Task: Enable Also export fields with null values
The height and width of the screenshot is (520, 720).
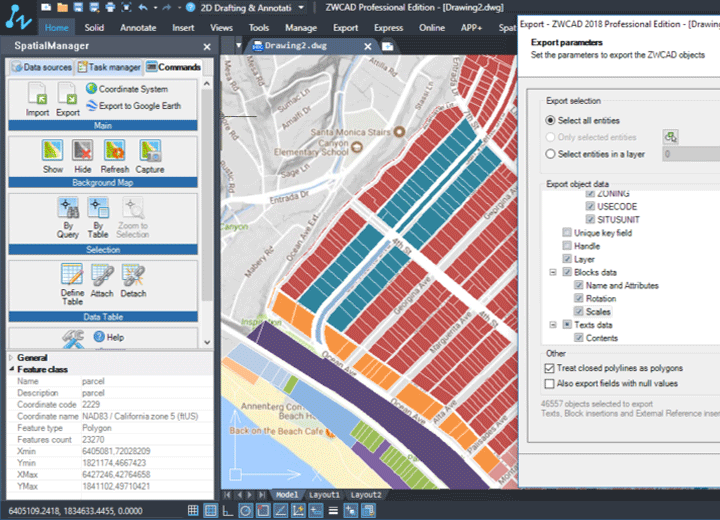Action: tap(549, 384)
